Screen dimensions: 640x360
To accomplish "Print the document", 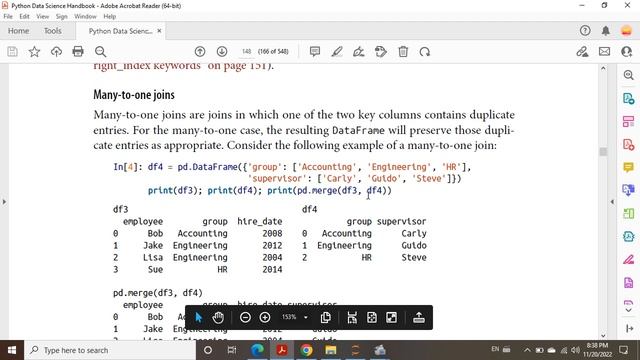I will (78, 51).
